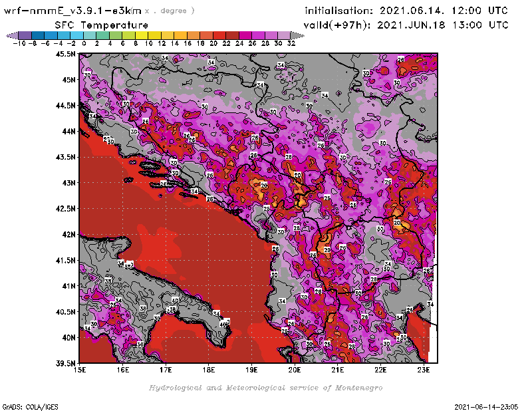Viewport: 532px width, 411px height.
Task: Click the '15E' longitude label
Action: [80, 370]
